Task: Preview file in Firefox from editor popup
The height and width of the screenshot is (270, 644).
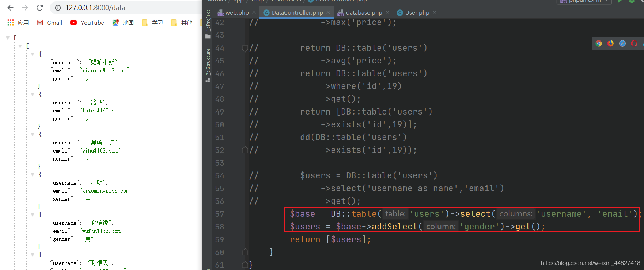Action: point(610,43)
